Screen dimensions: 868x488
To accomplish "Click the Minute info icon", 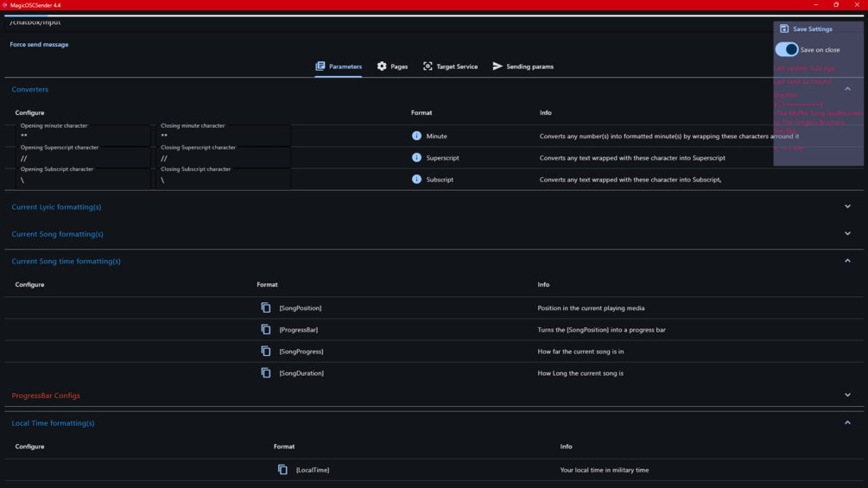I will click(416, 136).
